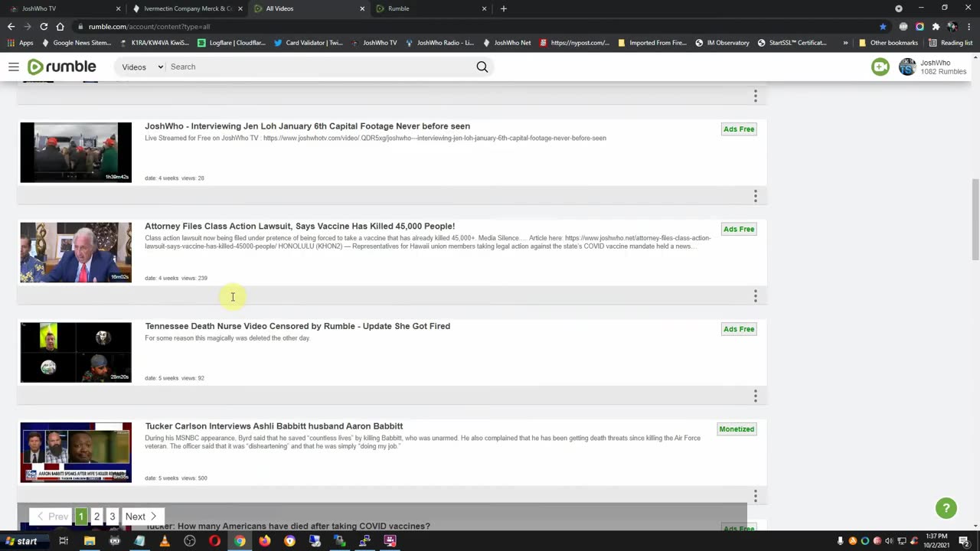Open Firefox from the taskbar
980x551 pixels.
click(264, 541)
